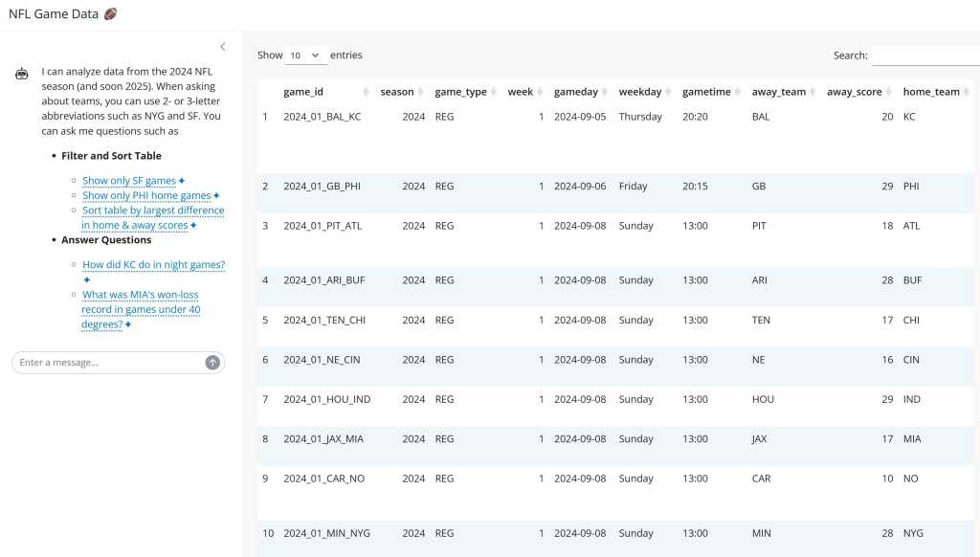Collapse the chat sidebar with the chevron
Screen dimensions: 980x557
tap(222, 45)
